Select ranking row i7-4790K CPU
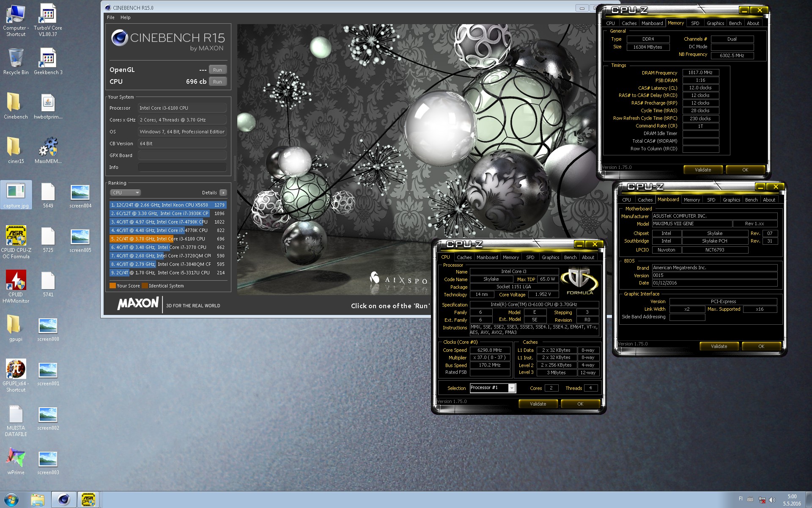Screen dimensions: 812x508 coord(168,222)
